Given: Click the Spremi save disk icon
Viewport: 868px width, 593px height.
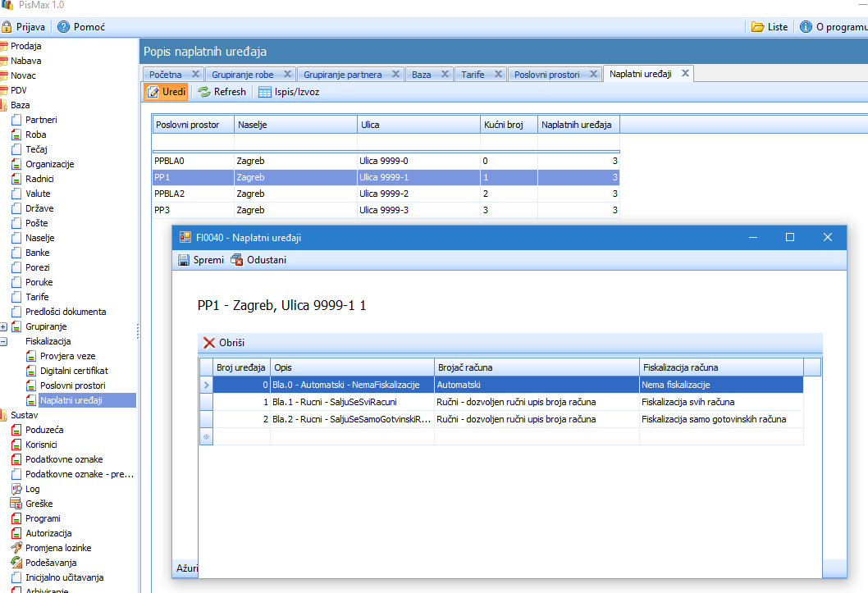Looking at the screenshot, I should (184, 260).
